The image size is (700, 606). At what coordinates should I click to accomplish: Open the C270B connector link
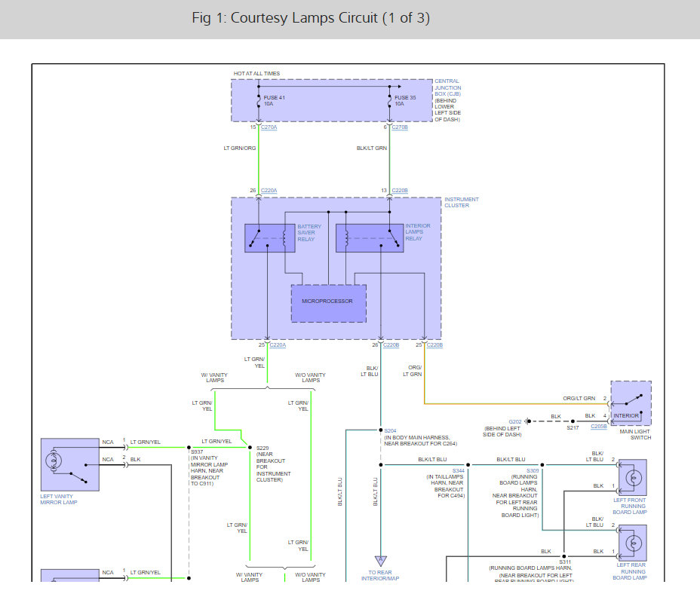(400, 127)
